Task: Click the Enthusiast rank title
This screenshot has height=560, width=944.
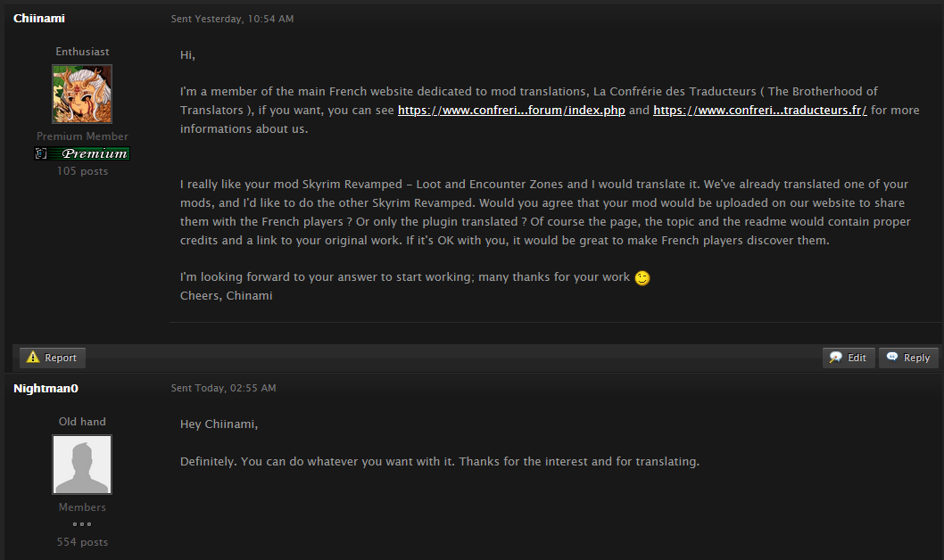Action: (x=82, y=52)
